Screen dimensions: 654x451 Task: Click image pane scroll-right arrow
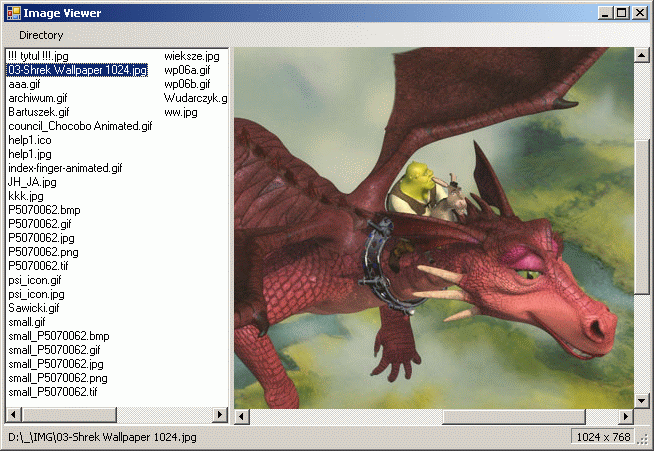pos(626,416)
